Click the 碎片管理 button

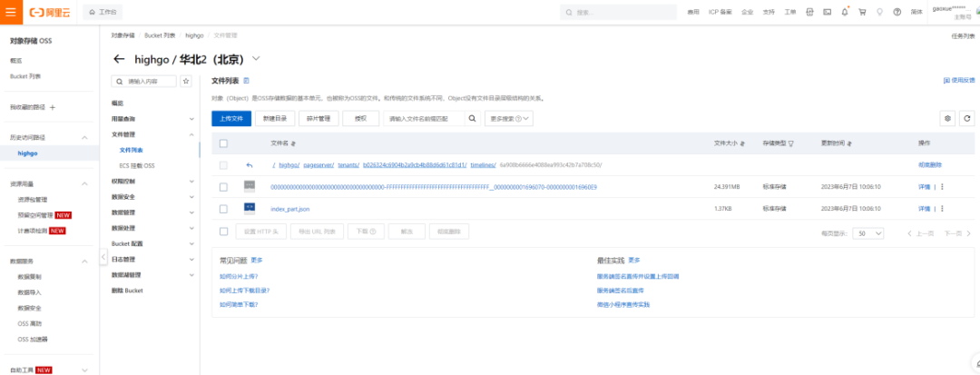point(318,119)
